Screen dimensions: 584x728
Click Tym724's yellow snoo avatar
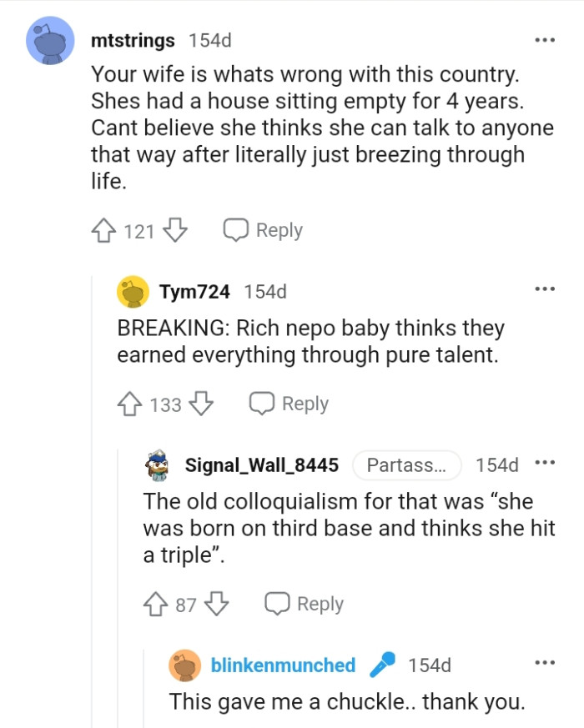(134, 291)
